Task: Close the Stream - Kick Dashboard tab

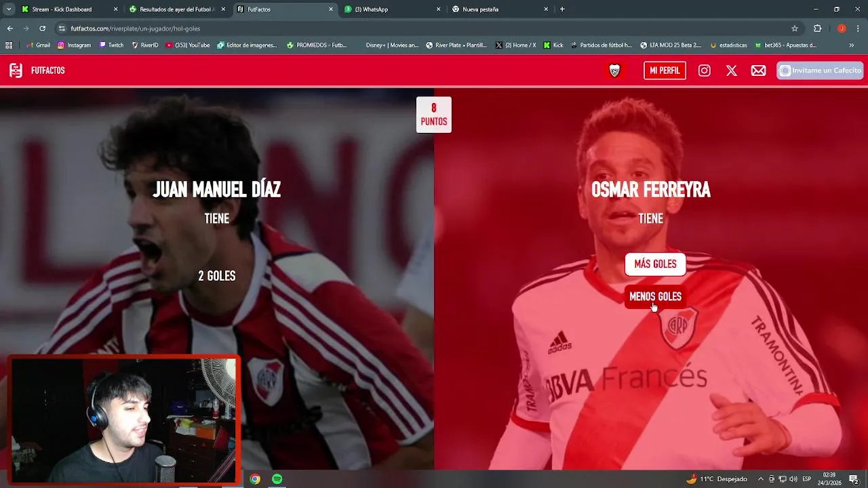Action: 115,9
